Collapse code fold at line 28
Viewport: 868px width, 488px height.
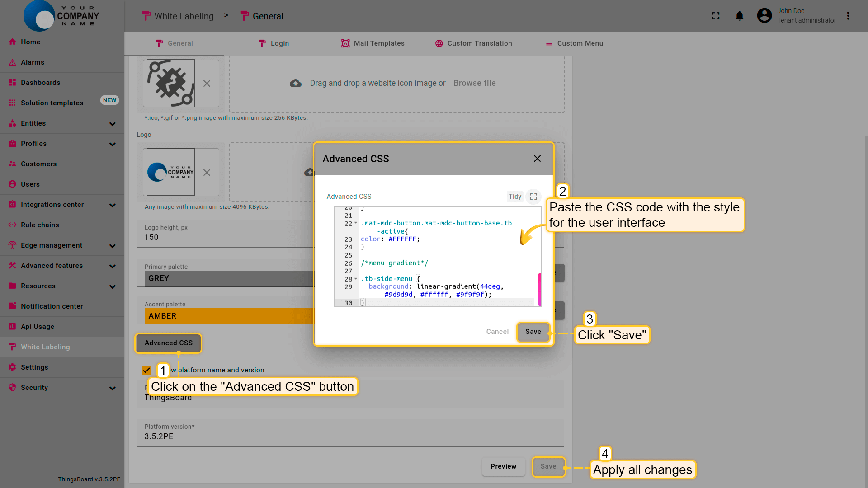tap(356, 279)
